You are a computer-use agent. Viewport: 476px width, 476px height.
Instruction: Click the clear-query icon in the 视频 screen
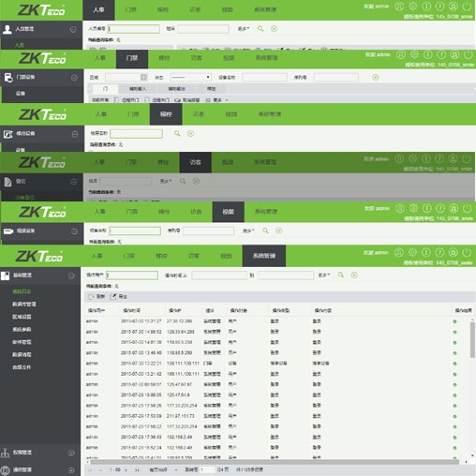coord(279,231)
